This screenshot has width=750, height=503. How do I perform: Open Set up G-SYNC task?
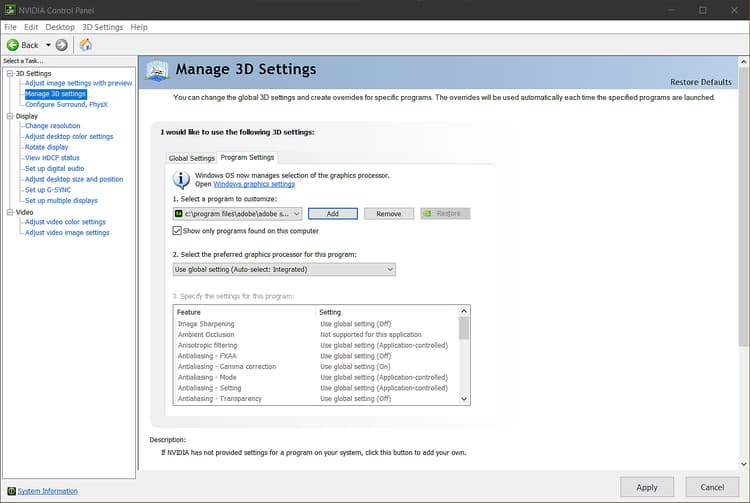pos(48,190)
